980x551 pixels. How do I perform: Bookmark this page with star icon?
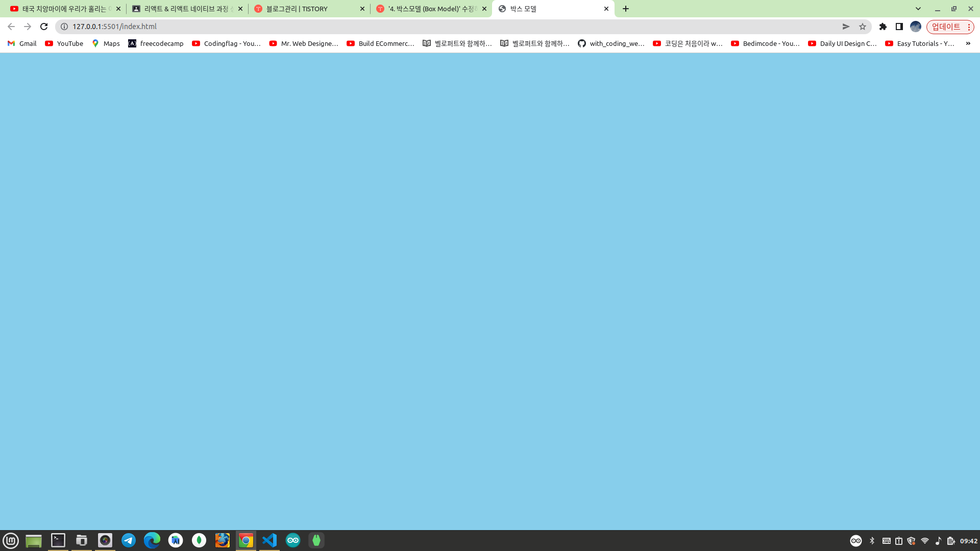pos(863,27)
